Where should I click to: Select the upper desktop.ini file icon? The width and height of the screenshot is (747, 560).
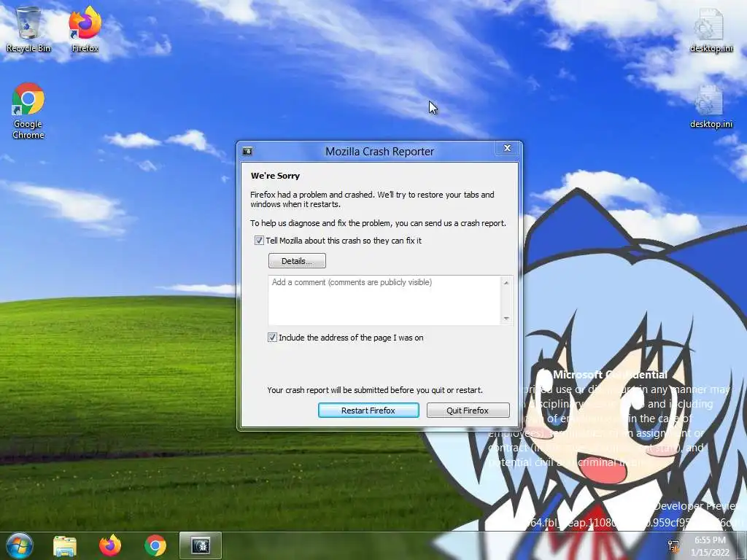(711, 29)
